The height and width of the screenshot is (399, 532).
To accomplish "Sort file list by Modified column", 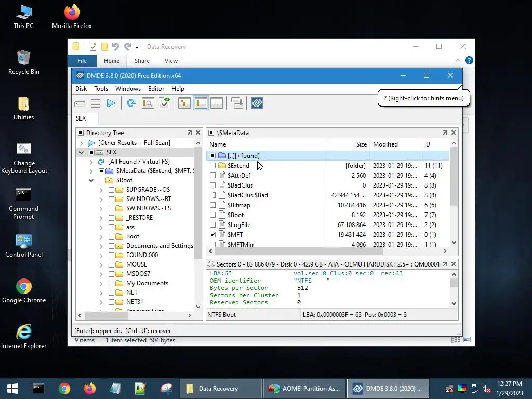I will [395, 144].
